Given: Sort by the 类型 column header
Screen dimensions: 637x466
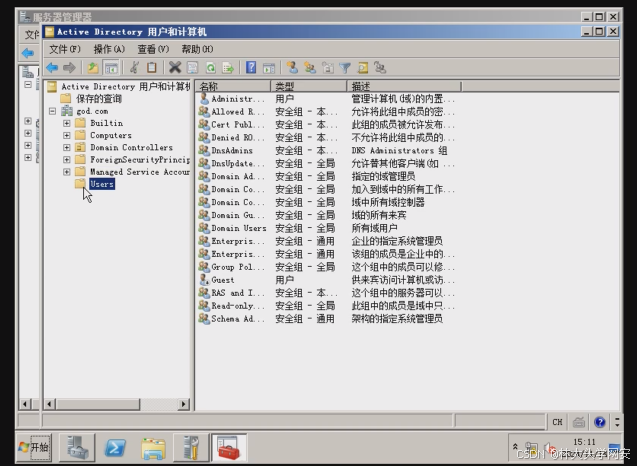Looking at the screenshot, I should pyautogui.click(x=309, y=86).
